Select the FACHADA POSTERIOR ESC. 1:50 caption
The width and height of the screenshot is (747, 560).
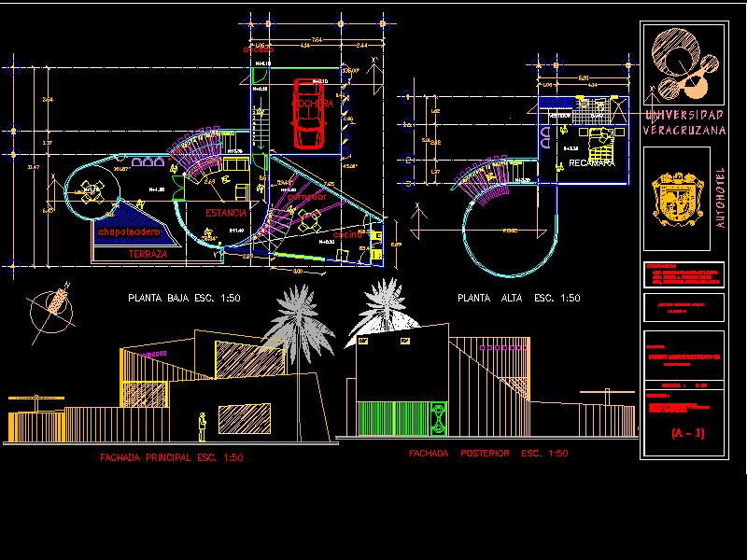[487, 454]
